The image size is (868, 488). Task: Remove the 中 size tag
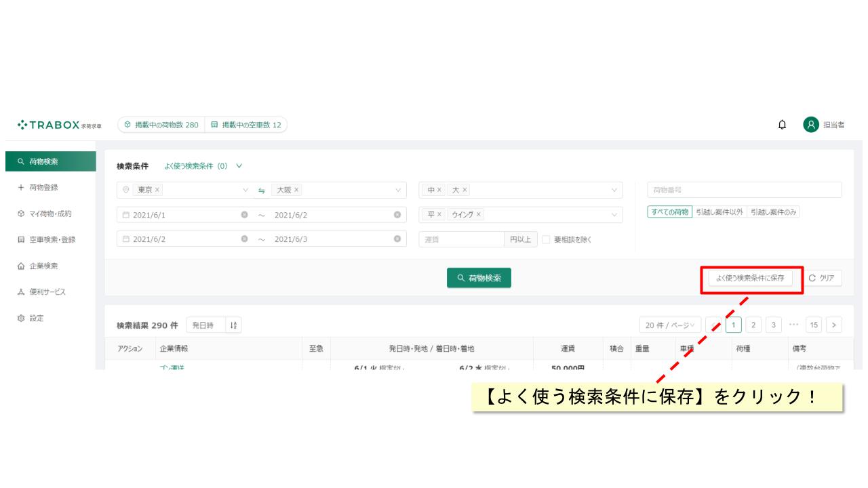click(439, 190)
